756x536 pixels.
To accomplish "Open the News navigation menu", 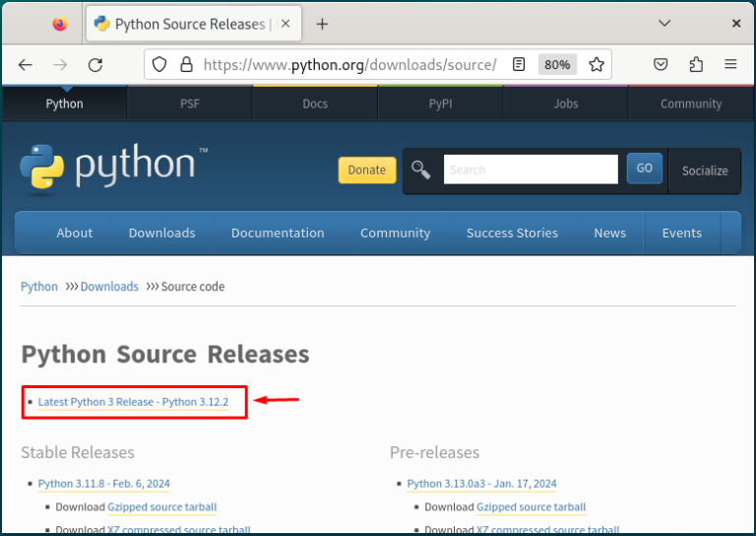I will tap(610, 234).
